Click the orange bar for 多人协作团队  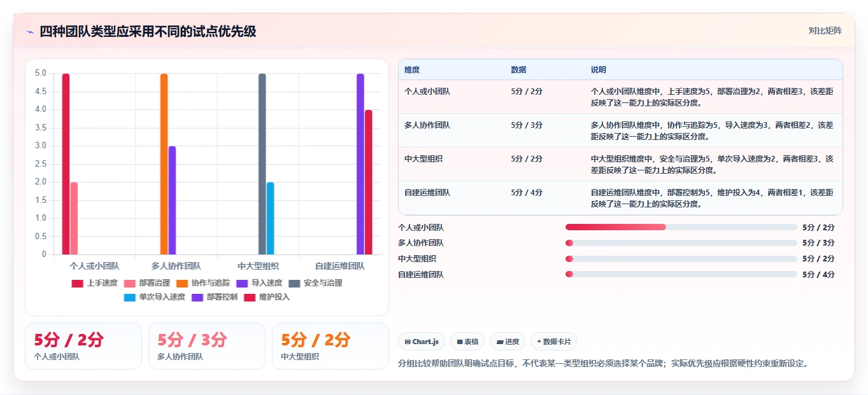[x=164, y=164]
